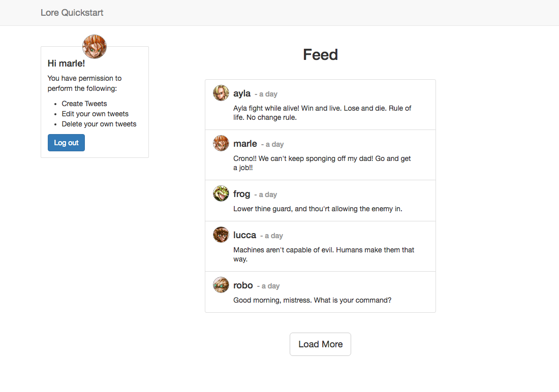Click robo's avatar in the feed
Screen dimensions: 559x392
pos(221,285)
